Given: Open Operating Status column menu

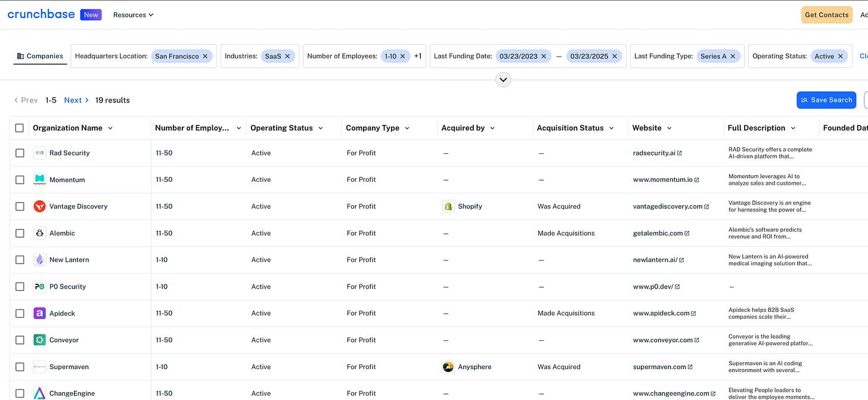Looking at the screenshot, I should pyautogui.click(x=321, y=128).
